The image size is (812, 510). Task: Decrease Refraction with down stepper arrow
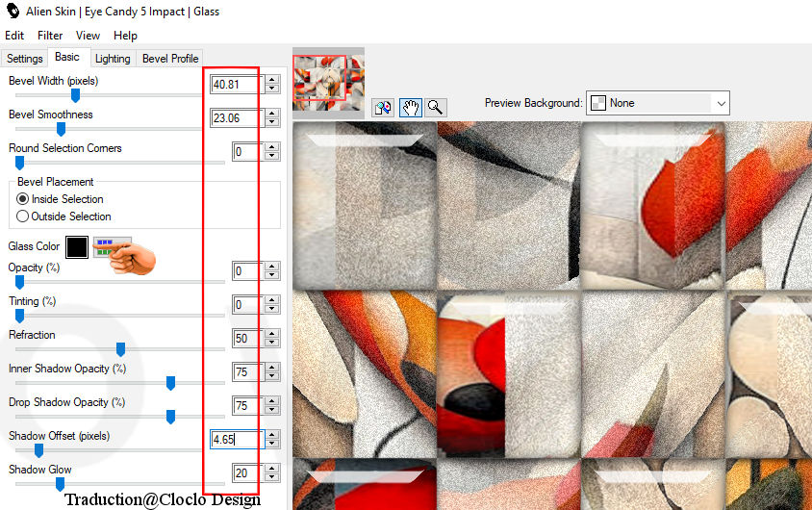(x=272, y=344)
